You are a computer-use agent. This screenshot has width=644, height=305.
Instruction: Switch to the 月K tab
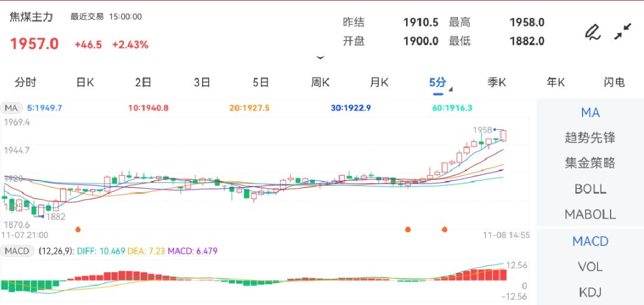(379, 82)
